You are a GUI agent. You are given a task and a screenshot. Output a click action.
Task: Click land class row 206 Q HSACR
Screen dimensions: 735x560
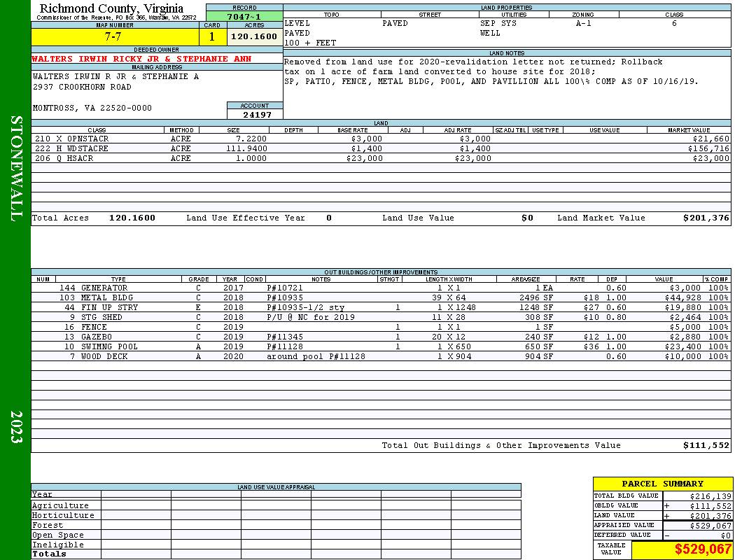(x=64, y=158)
